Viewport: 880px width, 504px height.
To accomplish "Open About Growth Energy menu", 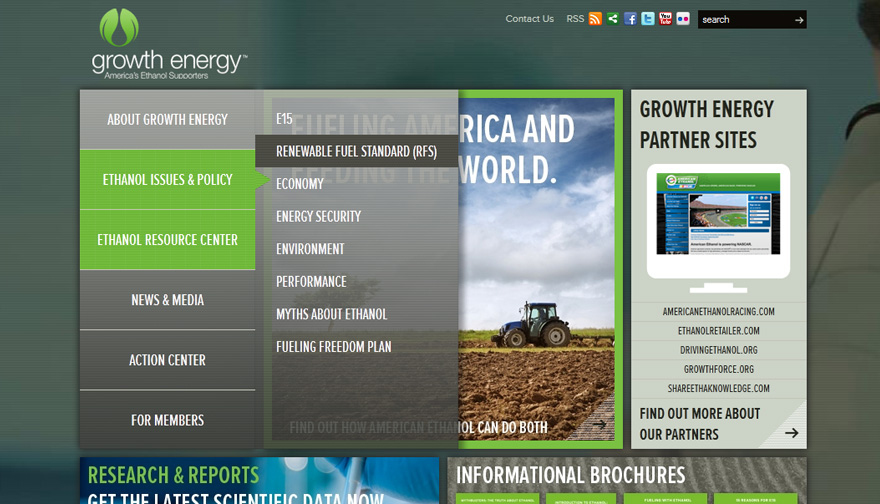I will point(167,120).
